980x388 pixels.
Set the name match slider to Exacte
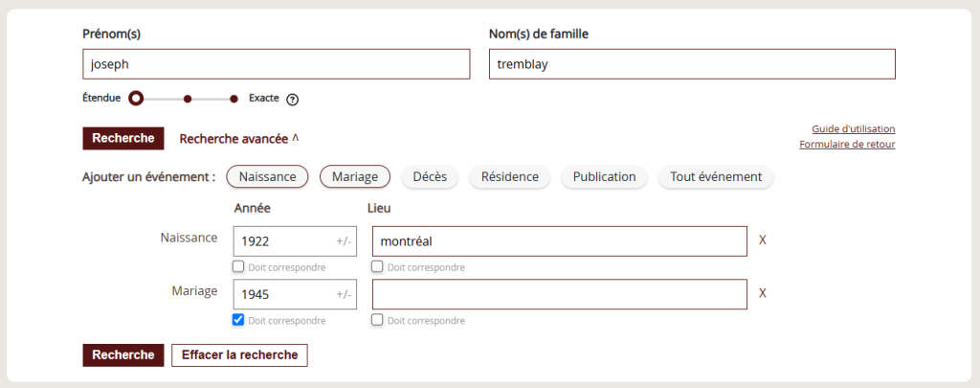[234, 99]
